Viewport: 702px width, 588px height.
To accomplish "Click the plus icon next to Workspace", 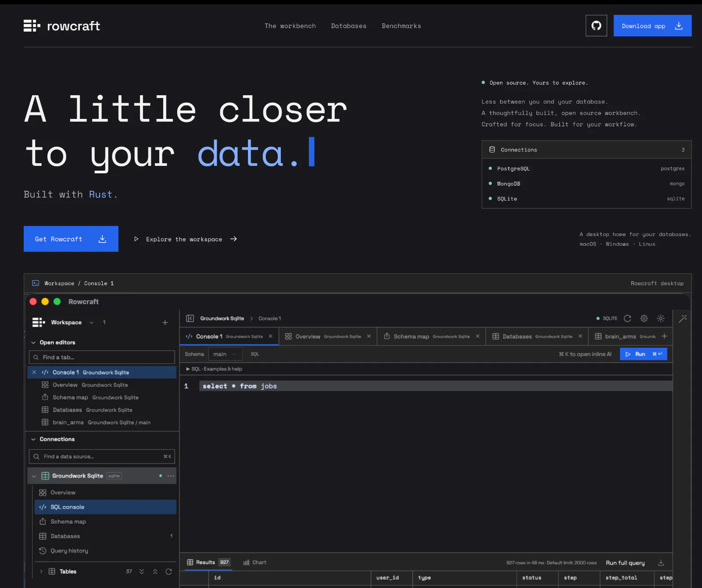I will pos(165,323).
